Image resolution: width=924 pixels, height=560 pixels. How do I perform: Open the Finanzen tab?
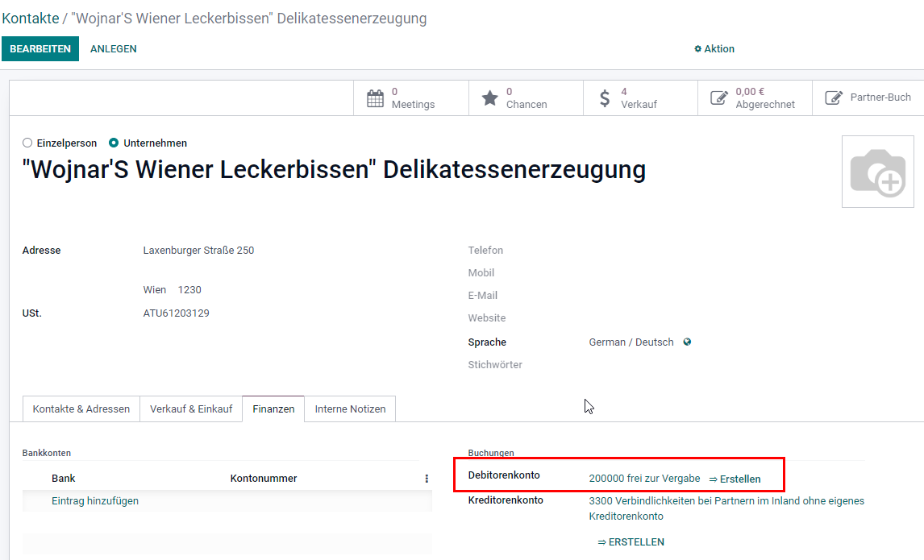tap(273, 409)
